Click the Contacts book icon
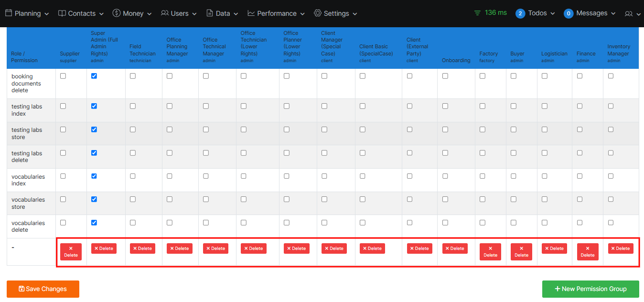 click(x=62, y=13)
